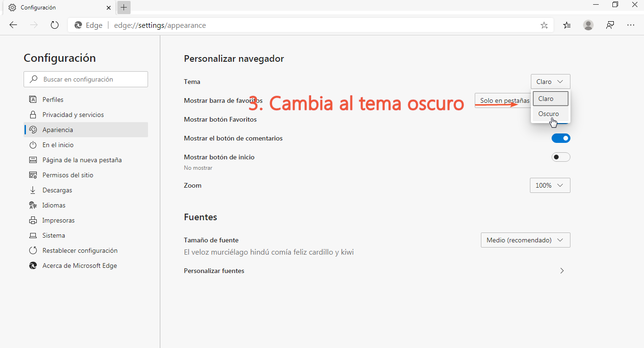This screenshot has height=348, width=644.
Task: Click the Mostrar botón Favoritos label
Action: (x=220, y=119)
